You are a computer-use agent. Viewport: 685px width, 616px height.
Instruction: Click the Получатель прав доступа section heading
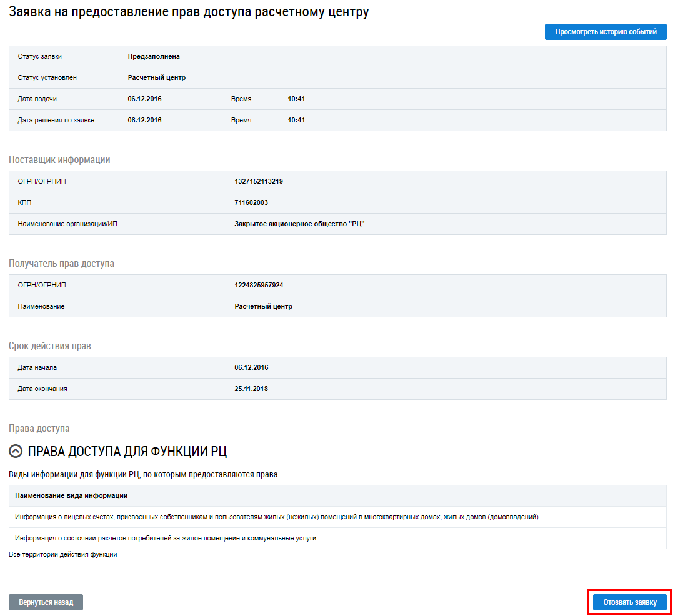61,264
